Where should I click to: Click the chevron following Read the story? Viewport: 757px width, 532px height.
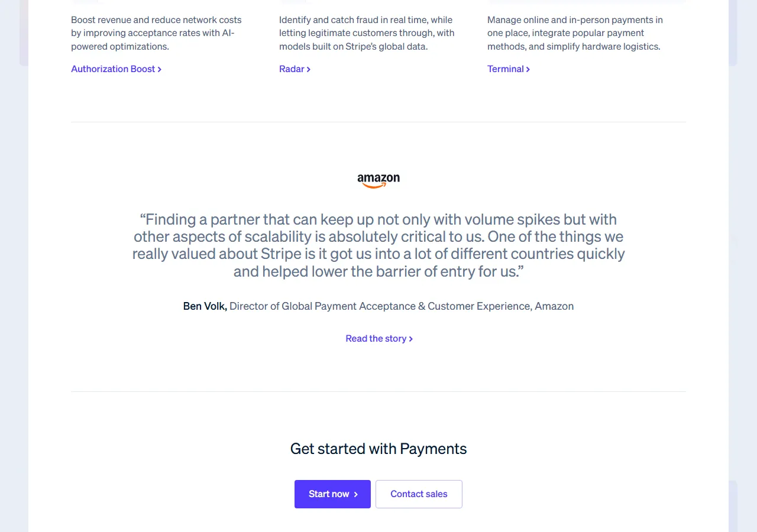click(x=412, y=339)
